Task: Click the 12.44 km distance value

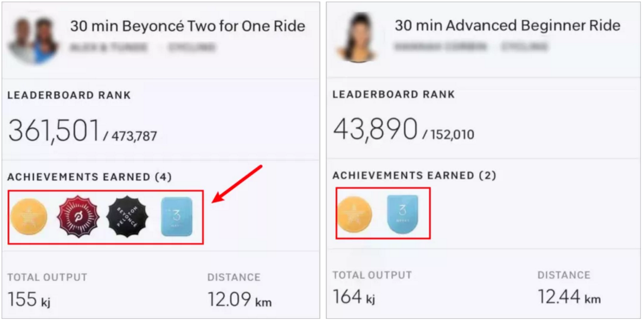Action: (569, 297)
